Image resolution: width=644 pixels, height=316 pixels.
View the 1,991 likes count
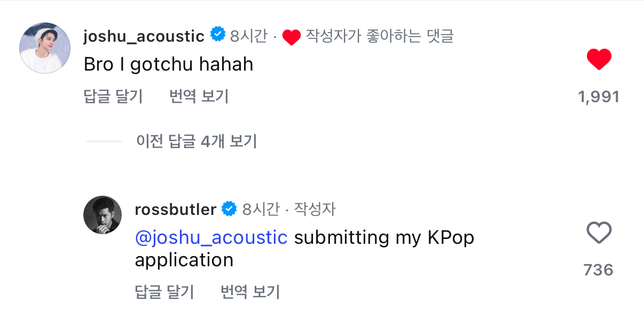click(x=599, y=97)
